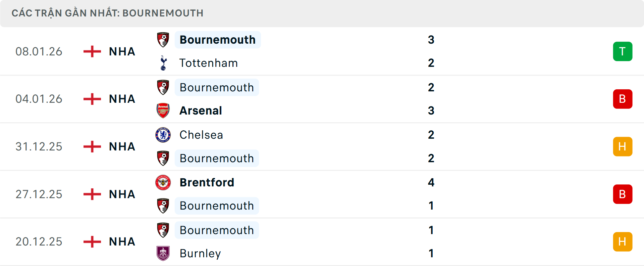Toggle the yellow H badge on the Chelsea draw
The height and width of the screenshot is (266, 644).
click(623, 146)
